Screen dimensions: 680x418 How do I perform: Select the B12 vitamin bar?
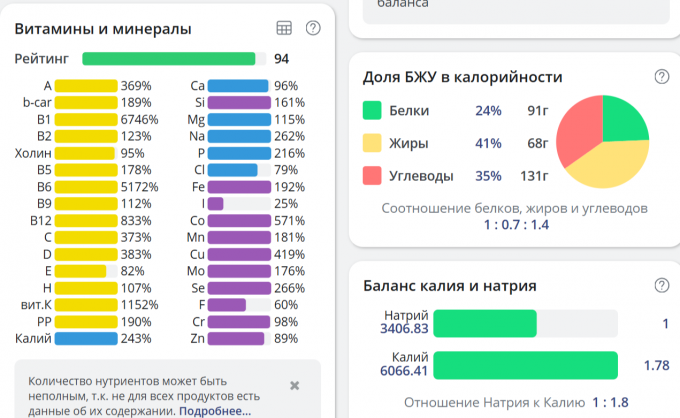pyautogui.click(x=86, y=220)
